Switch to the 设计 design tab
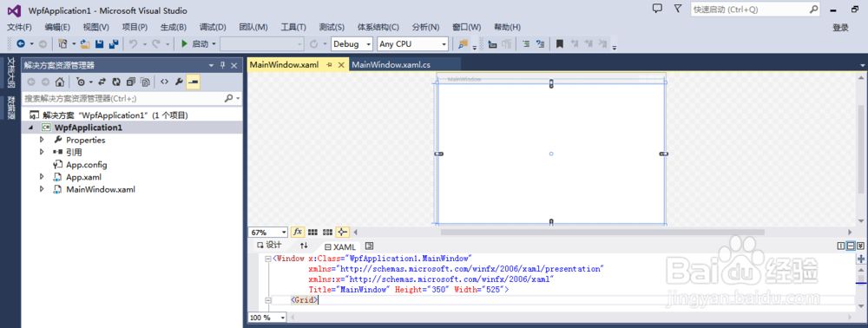 (x=269, y=246)
